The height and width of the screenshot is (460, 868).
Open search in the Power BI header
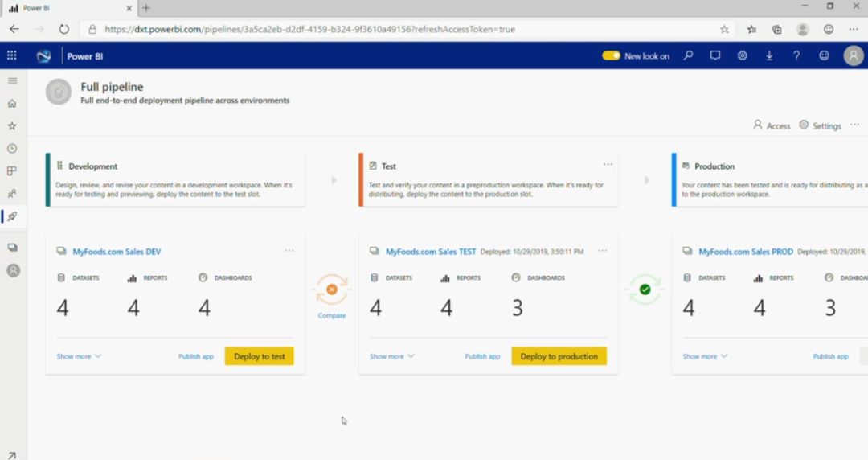pyautogui.click(x=688, y=55)
